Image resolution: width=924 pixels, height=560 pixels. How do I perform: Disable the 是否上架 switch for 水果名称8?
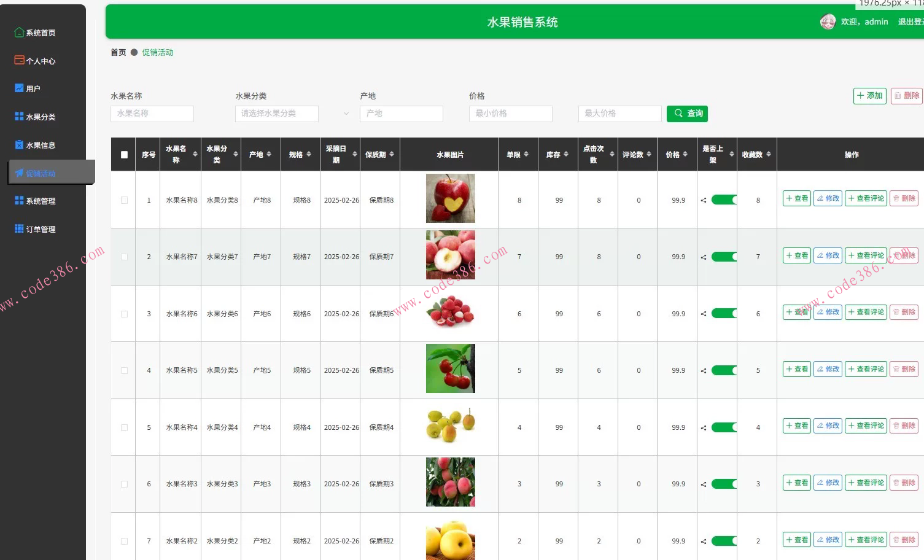click(723, 199)
